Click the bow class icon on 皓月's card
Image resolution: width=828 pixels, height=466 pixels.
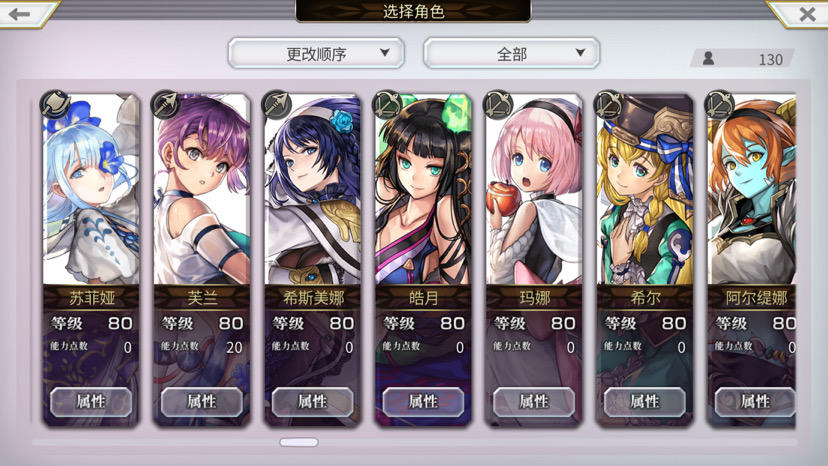(388, 105)
